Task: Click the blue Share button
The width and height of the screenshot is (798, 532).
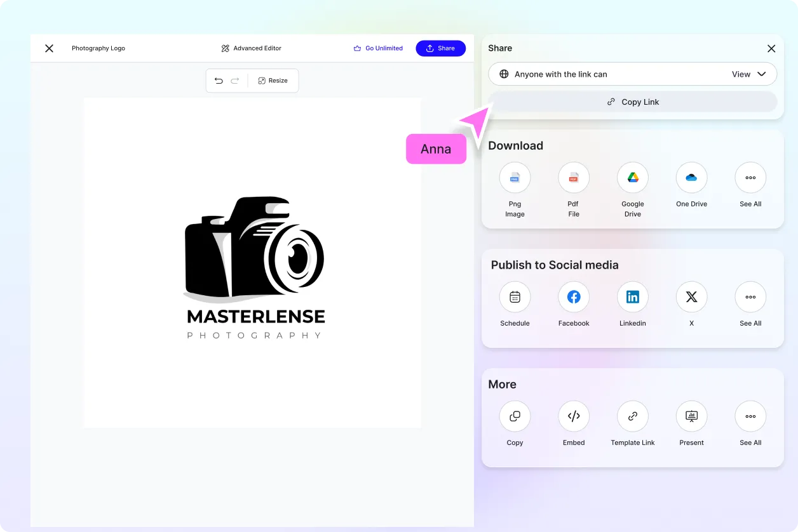Action: (440, 48)
